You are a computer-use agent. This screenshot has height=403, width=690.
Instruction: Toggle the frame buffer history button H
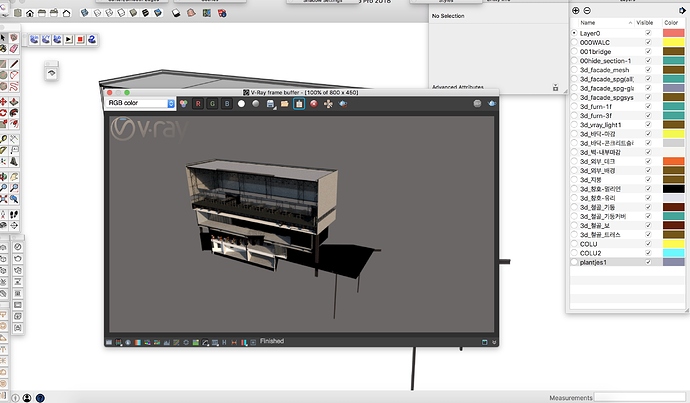pos(224,342)
